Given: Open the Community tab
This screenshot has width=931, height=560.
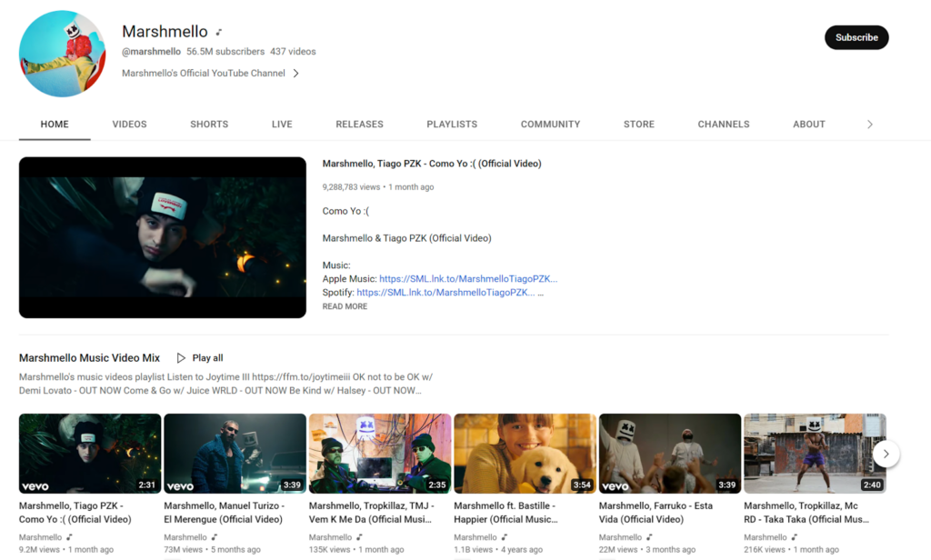Looking at the screenshot, I should (x=550, y=125).
